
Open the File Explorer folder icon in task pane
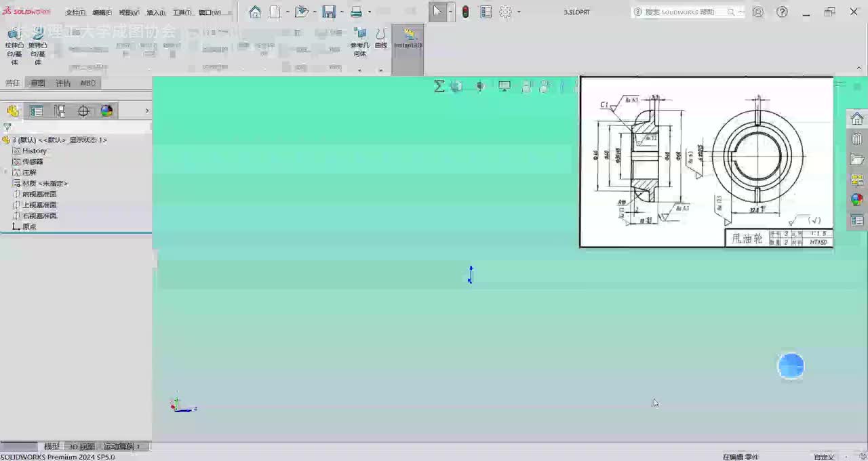click(x=857, y=159)
